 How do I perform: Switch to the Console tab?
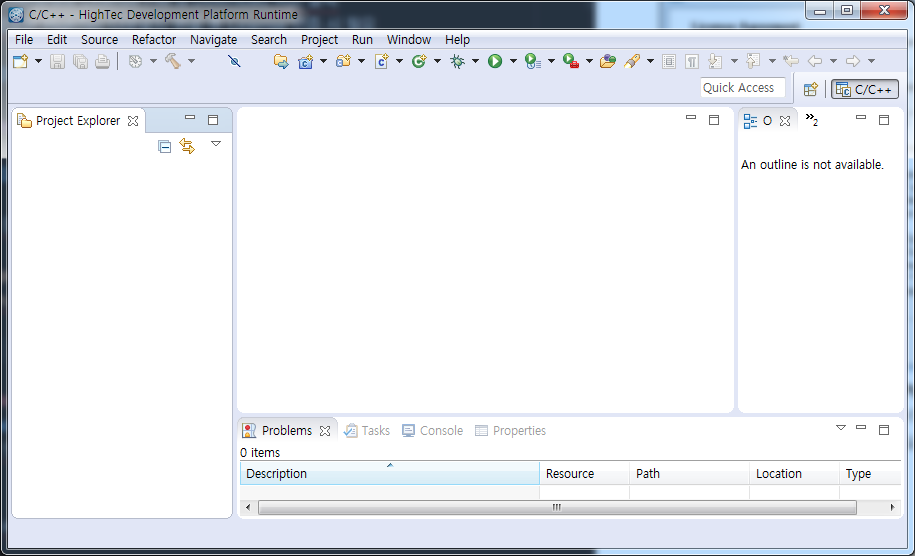433,431
